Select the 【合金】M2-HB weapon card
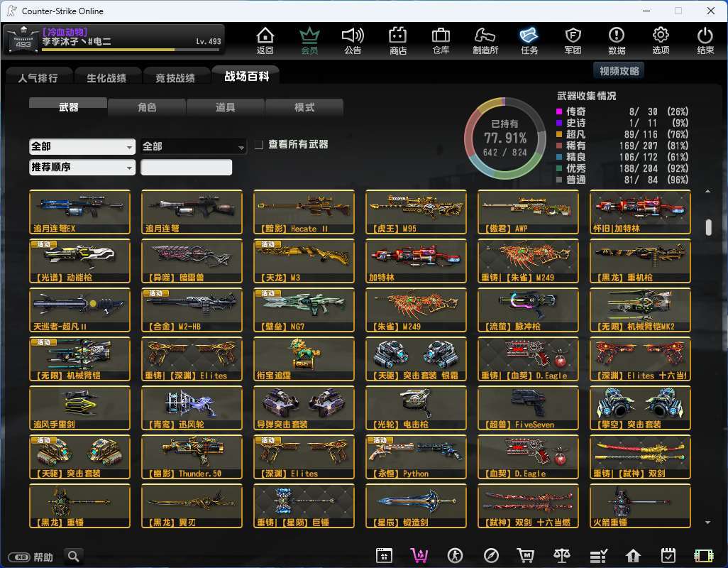This screenshot has height=568, width=728. (192, 310)
